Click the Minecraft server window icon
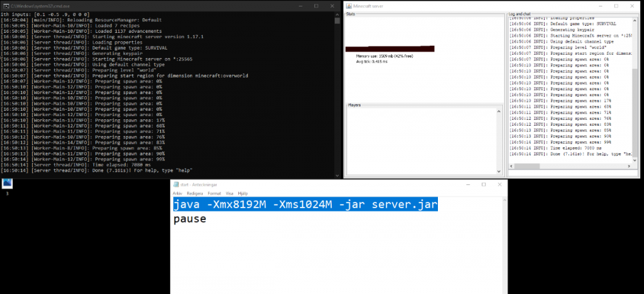 pos(348,6)
